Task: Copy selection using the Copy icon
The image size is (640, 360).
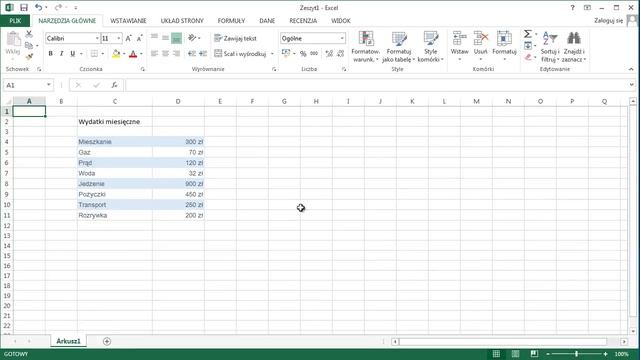Action: tap(29, 45)
